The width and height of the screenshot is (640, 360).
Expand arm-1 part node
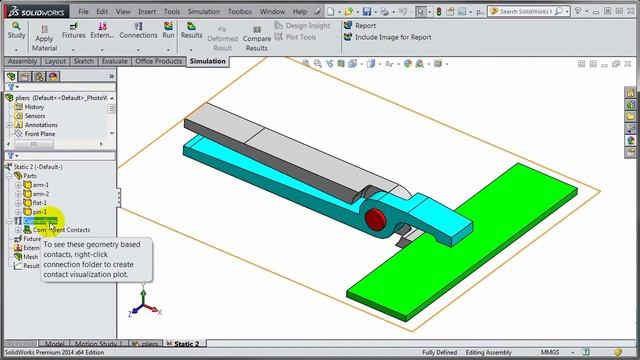(x=18, y=185)
